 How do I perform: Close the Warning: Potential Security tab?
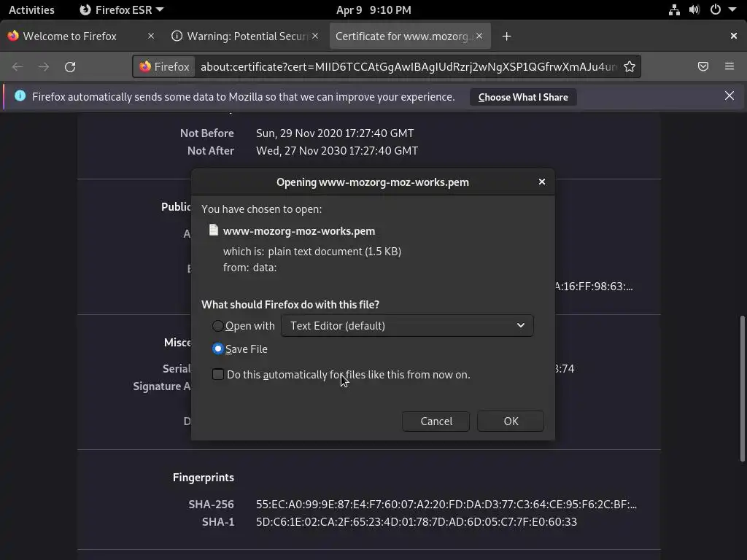[x=315, y=36]
